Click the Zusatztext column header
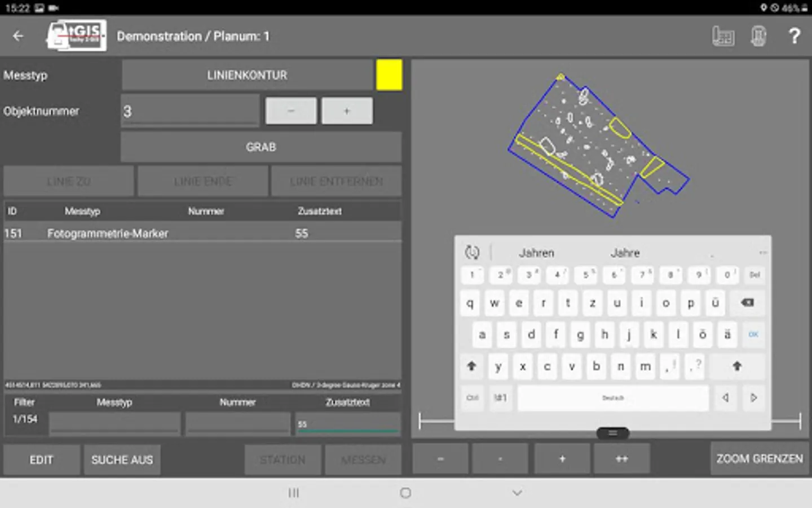Image resolution: width=812 pixels, height=508 pixels. [320, 211]
